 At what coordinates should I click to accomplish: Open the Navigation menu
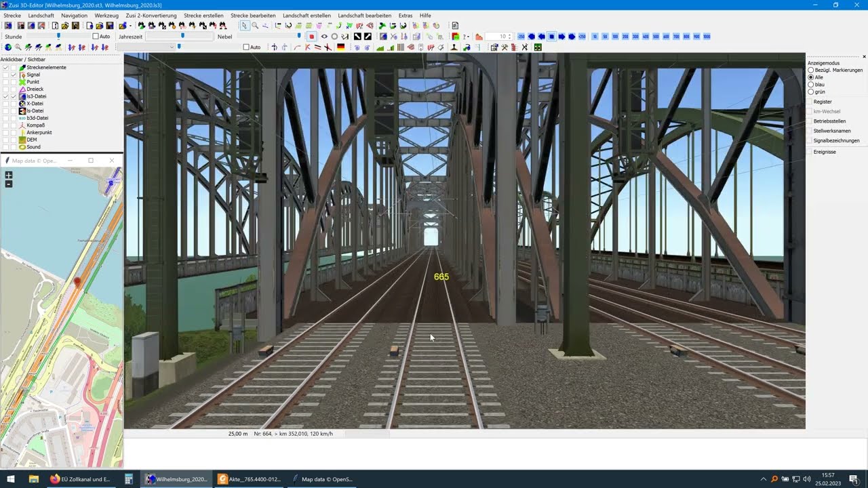[74, 15]
